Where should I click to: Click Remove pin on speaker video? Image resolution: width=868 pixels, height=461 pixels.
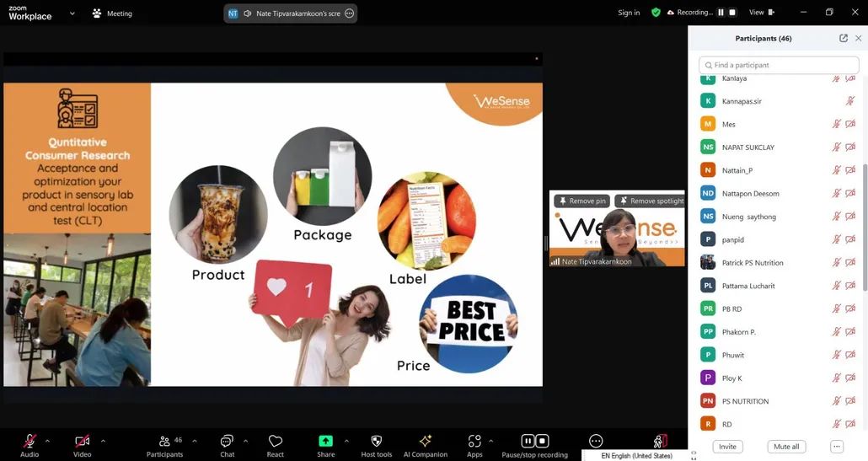click(x=581, y=201)
